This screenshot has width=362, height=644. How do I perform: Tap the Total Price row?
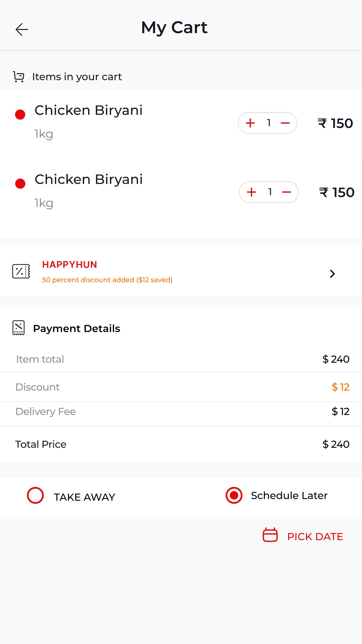181,444
